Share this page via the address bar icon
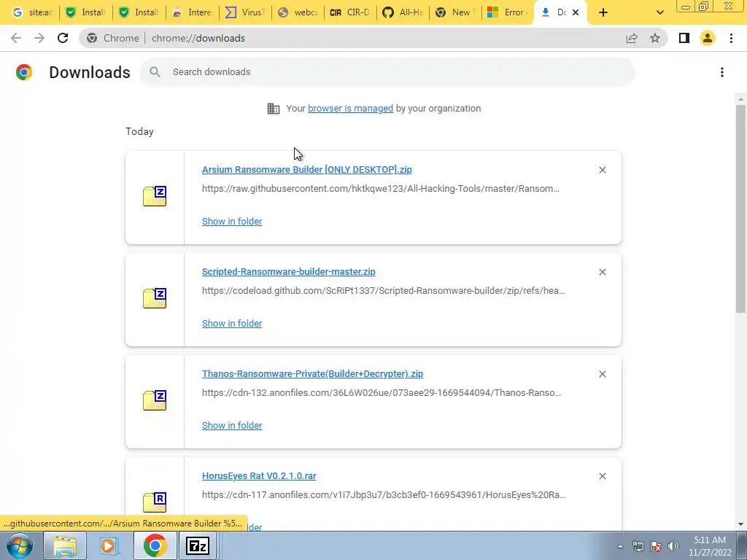747x560 pixels. [632, 38]
